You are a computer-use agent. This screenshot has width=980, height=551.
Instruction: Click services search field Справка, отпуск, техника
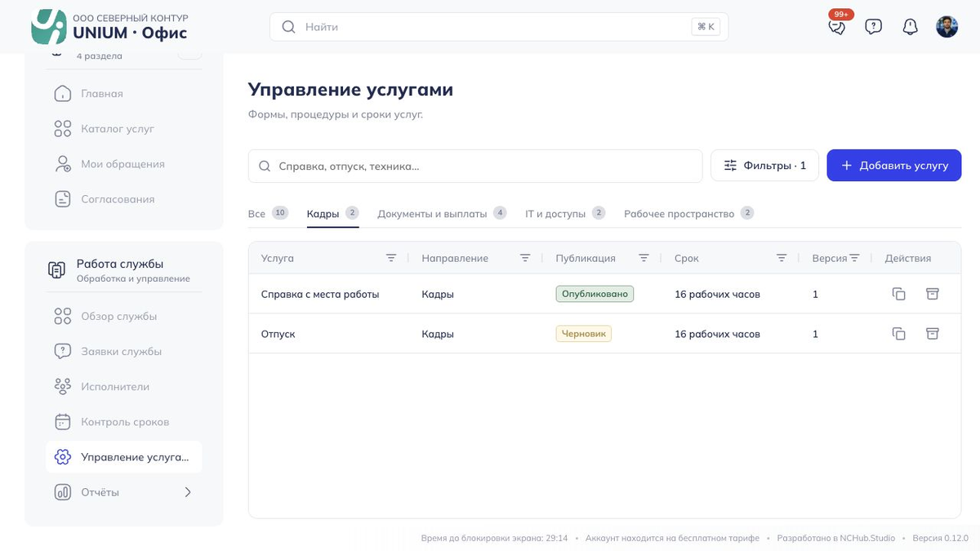[475, 166]
